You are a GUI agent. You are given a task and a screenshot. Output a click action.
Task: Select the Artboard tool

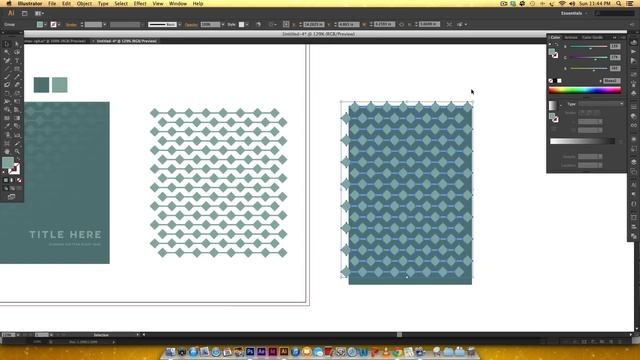[x=7, y=143]
